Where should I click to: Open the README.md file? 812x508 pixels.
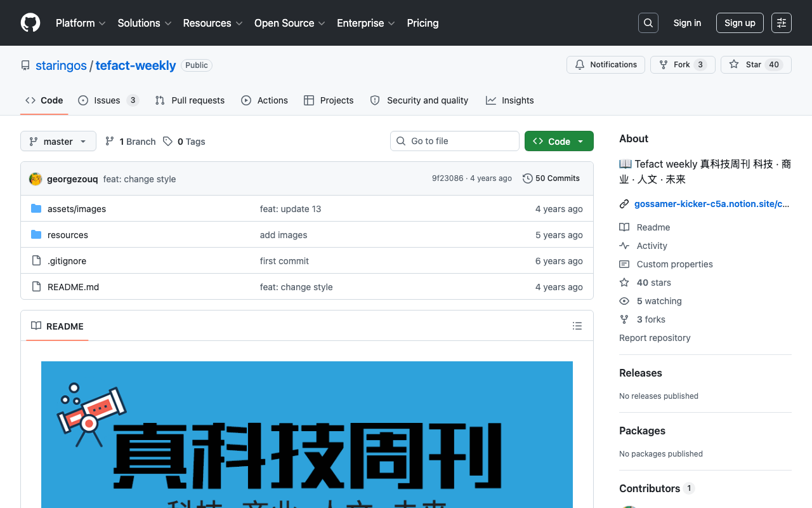(73, 287)
